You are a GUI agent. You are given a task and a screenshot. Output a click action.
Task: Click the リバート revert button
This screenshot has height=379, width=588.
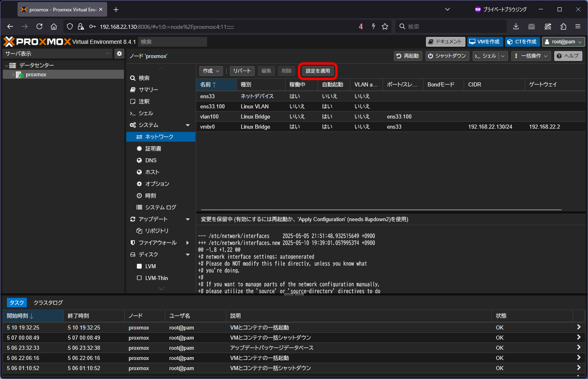(242, 71)
